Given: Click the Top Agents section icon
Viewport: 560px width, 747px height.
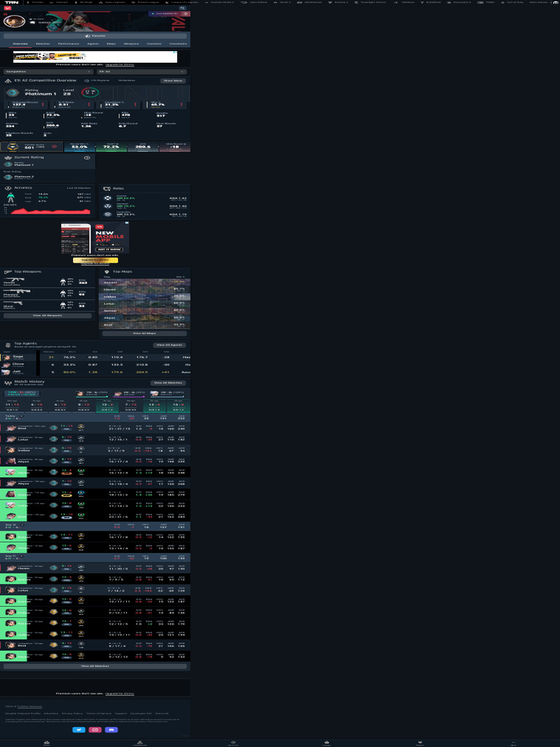Looking at the screenshot, I should [7, 345].
